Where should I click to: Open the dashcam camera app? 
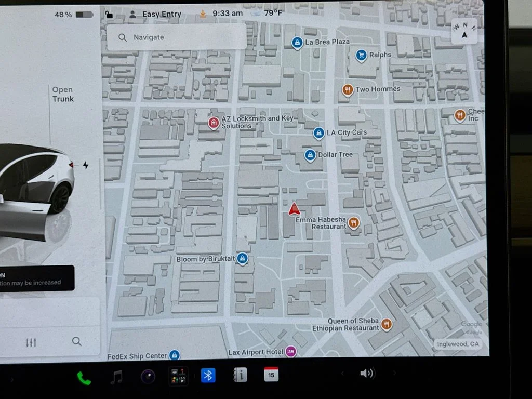(148, 377)
